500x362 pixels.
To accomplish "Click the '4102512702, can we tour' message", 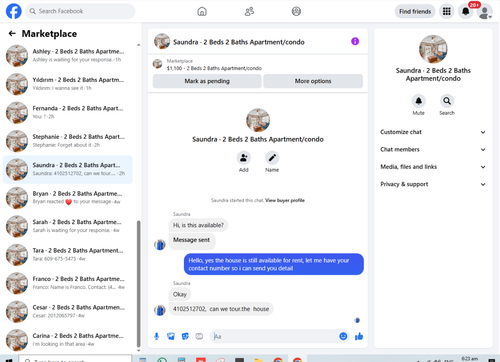I will point(221,309).
